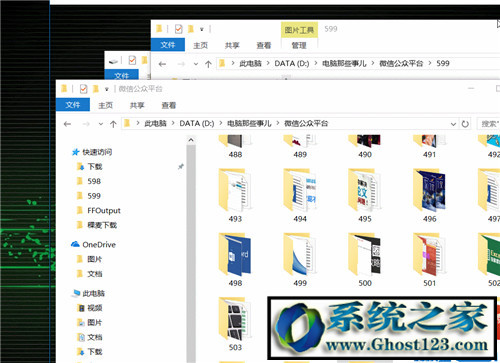Click the up-directory arrow in front window
The image size is (500, 363).
[113, 124]
